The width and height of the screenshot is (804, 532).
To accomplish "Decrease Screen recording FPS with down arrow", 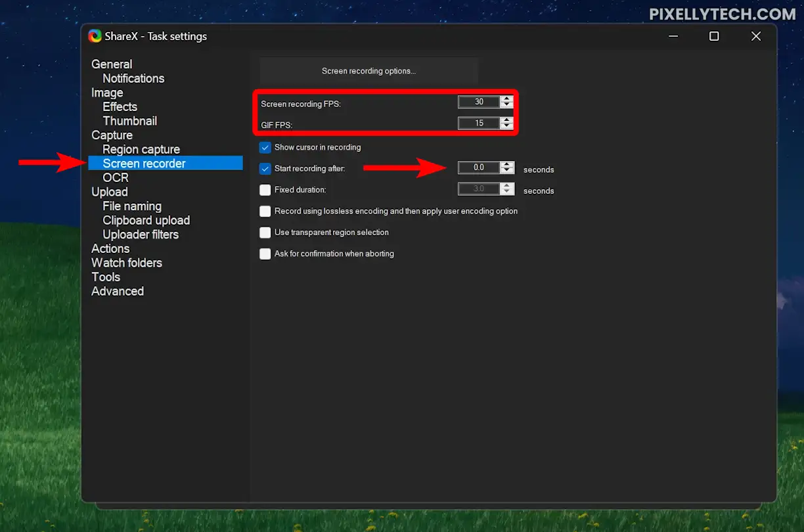I will coord(506,105).
